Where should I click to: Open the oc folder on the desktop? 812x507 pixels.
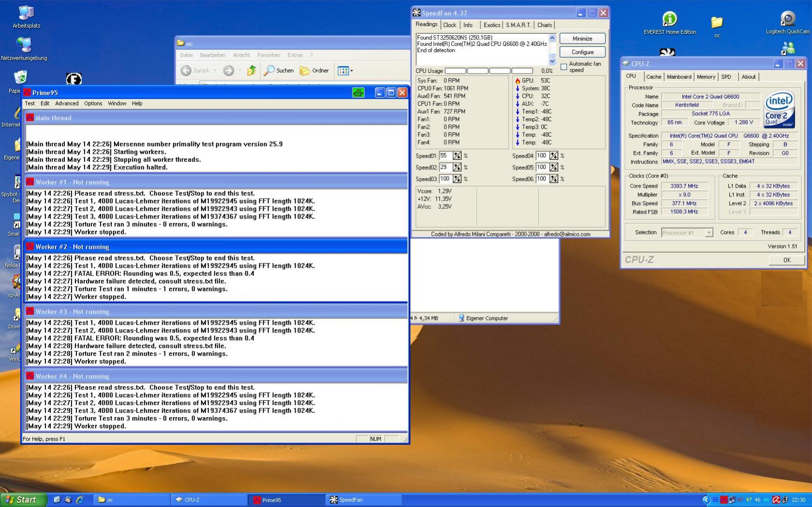717,23
